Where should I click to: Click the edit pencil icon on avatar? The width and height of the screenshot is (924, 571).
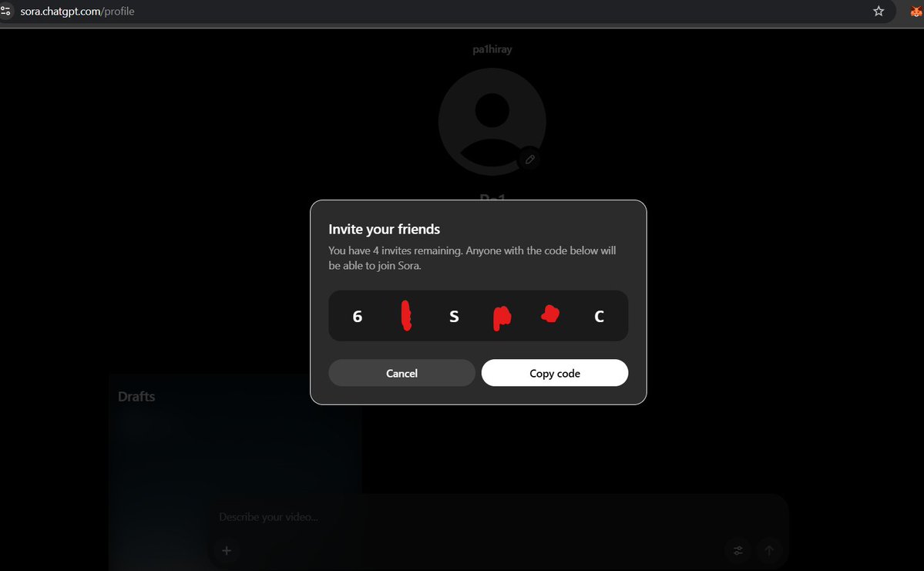click(x=529, y=159)
